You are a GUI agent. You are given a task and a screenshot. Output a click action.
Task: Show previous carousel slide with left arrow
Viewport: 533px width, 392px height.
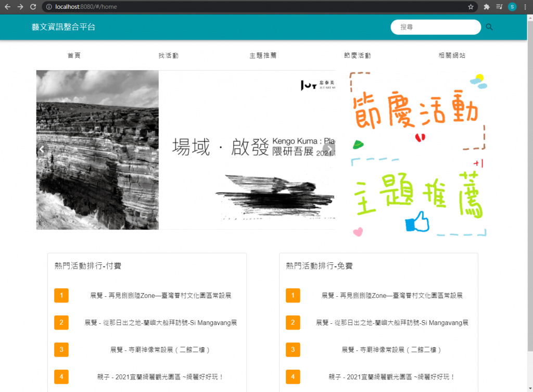coord(42,149)
